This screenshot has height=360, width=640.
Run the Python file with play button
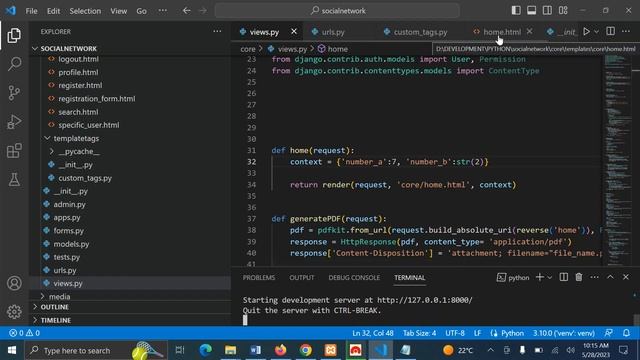(x=586, y=31)
